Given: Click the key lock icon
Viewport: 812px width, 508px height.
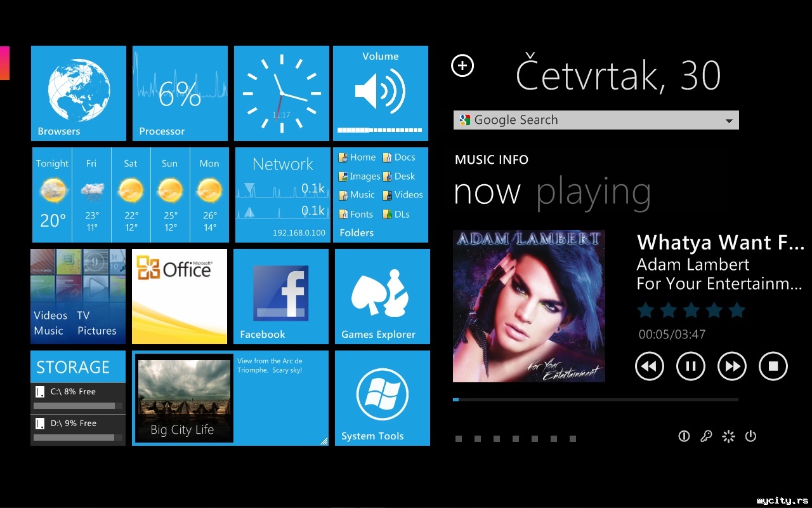Looking at the screenshot, I should pyautogui.click(x=706, y=436).
